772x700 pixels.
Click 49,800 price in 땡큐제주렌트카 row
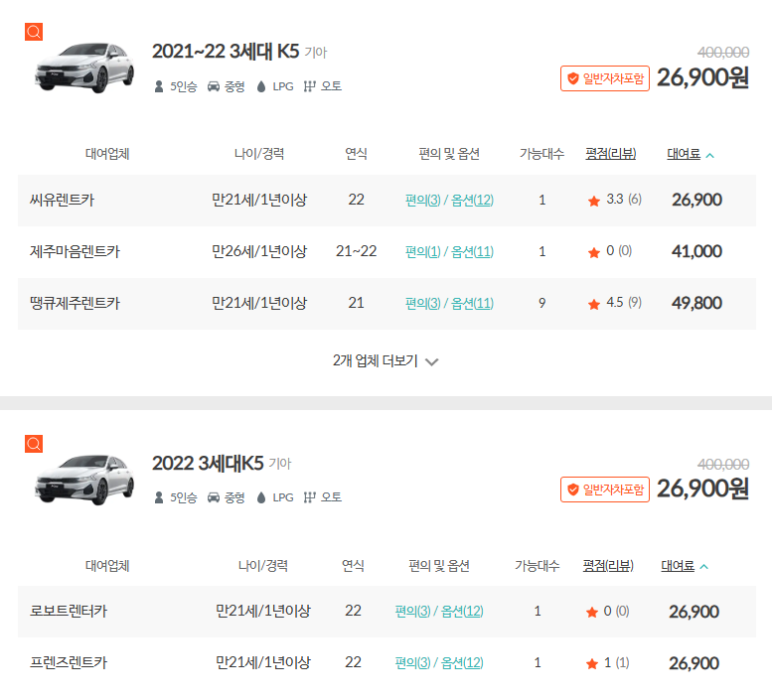click(696, 303)
